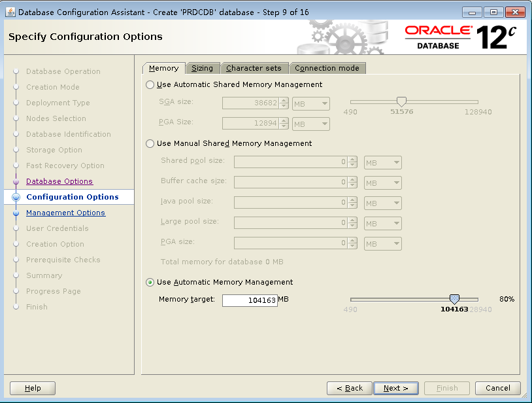The image size is (532, 403).
Task: Close the Database Configuration Assistant window
Action: (x=515, y=12)
